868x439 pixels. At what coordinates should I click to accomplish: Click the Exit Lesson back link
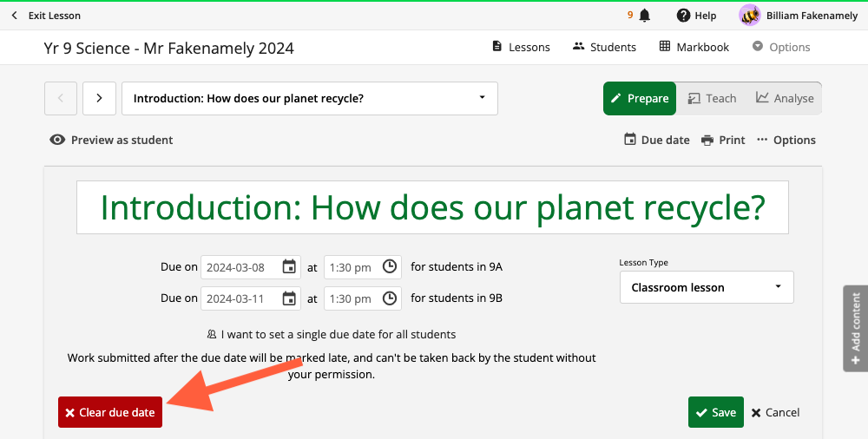(47, 16)
